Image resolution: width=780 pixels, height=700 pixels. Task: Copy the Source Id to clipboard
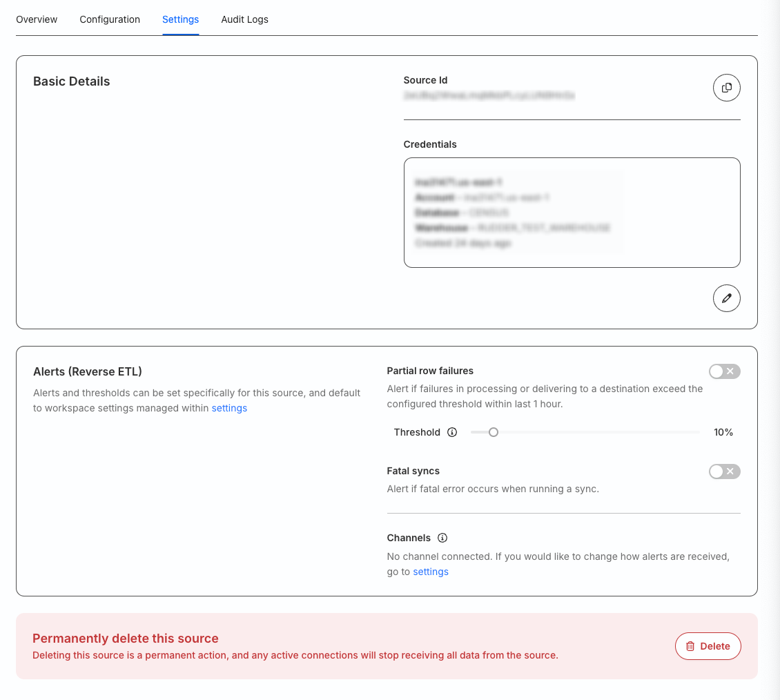click(x=726, y=88)
